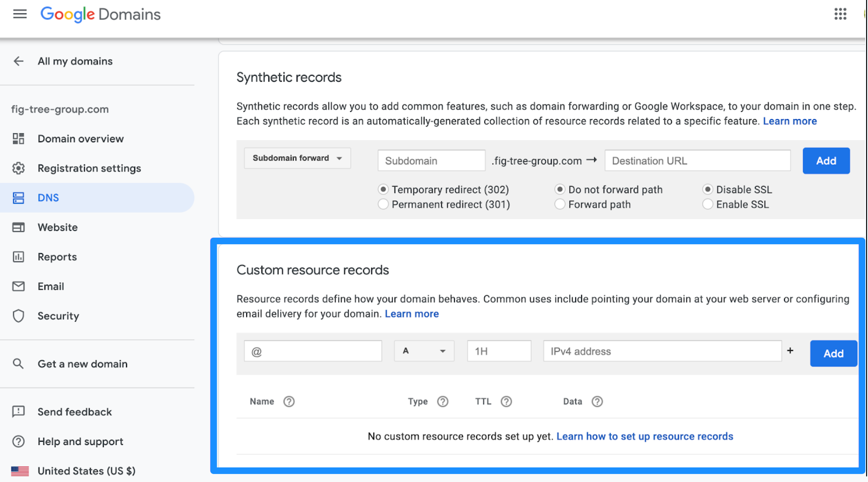The width and height of the screenshot is (868, 482).
Task: Open the hamburger main menu
Action: 20,14
